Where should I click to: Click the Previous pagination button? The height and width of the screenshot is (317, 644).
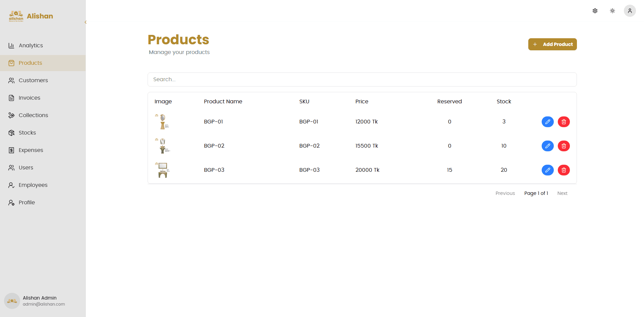point(505,193)
